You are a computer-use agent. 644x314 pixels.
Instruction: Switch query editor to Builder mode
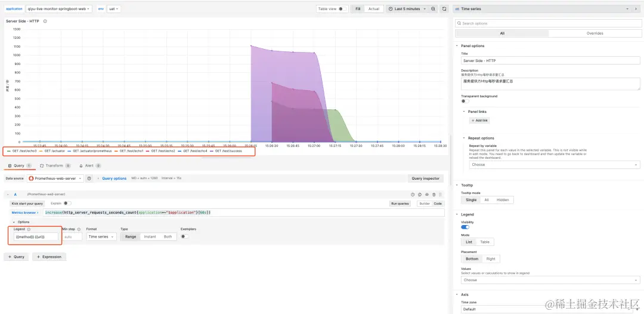tap(424, 204)
